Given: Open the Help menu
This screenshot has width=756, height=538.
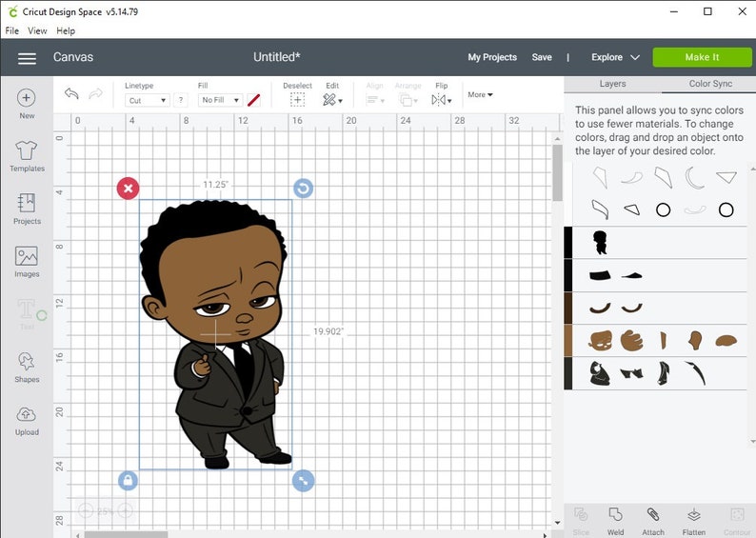Looking at the screenshot, I should click(66, 30).
